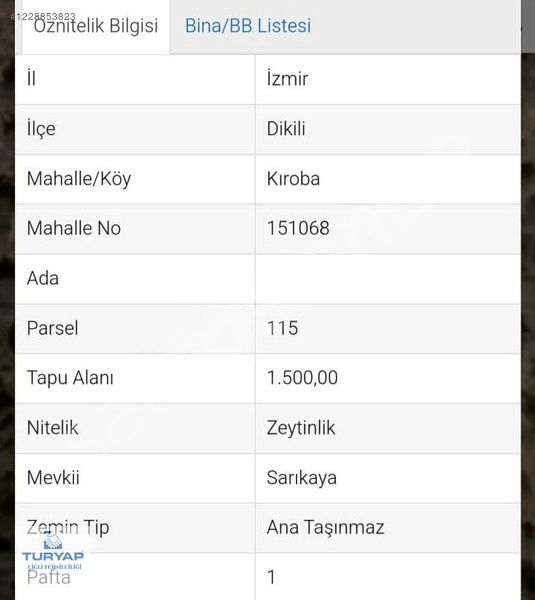Select the Mahalle No value 151068

pos(298,228)
